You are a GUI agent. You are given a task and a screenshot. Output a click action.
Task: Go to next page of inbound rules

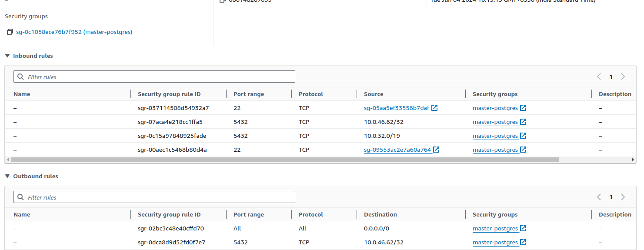point(623,77)
